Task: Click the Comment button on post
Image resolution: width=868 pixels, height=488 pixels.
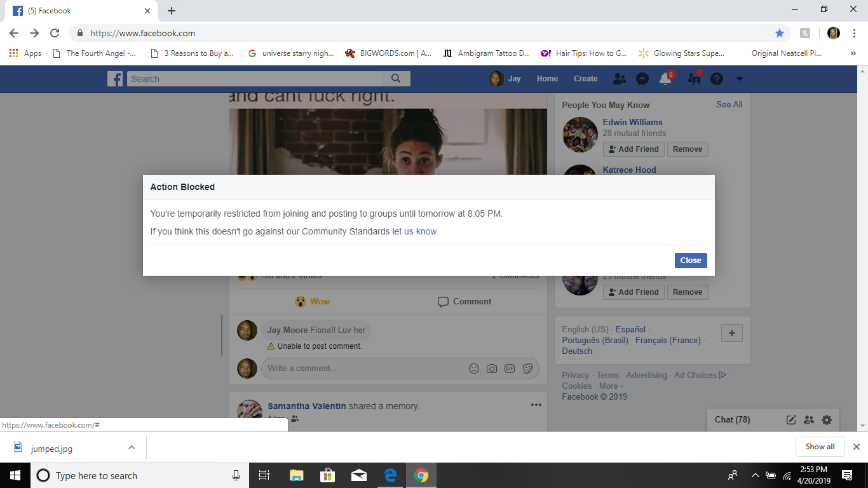Action: [464, 301]
